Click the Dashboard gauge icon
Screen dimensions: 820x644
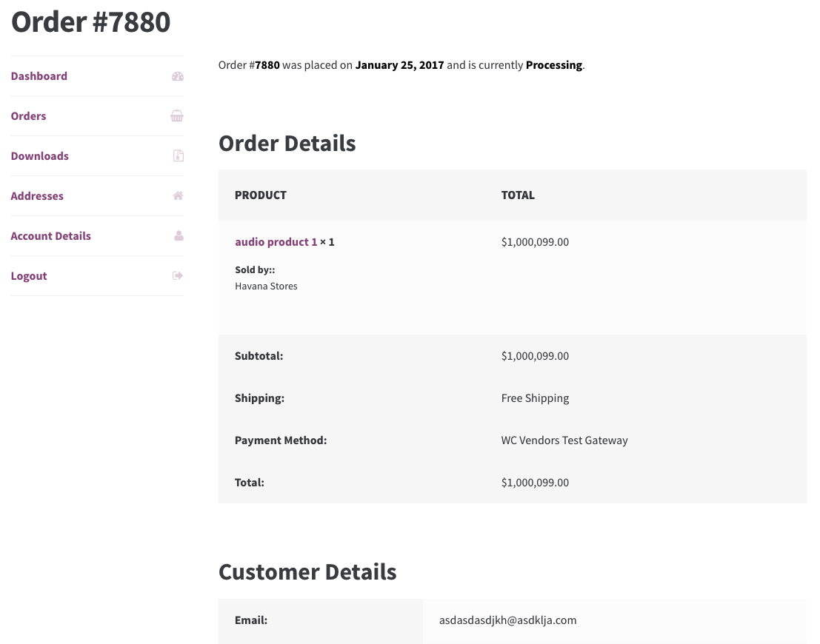pos(178,76)
